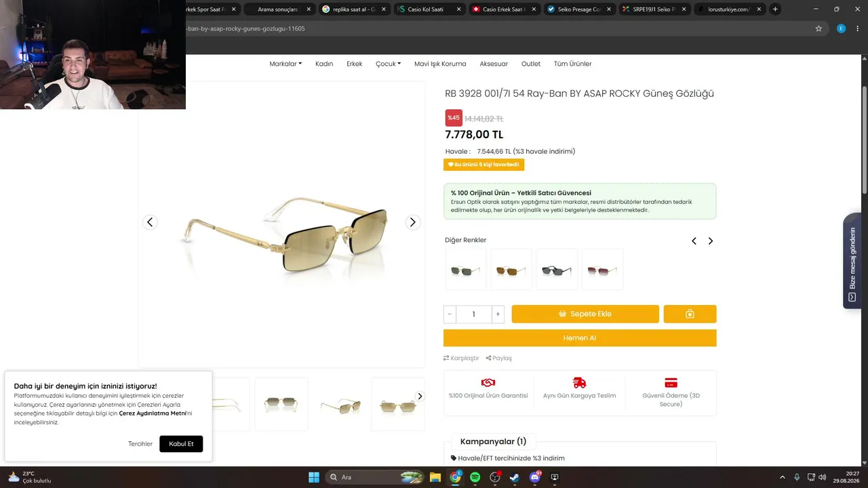
Task: Switch to the Casio Erkek Saat tab
Action: (x=504, y=9)
